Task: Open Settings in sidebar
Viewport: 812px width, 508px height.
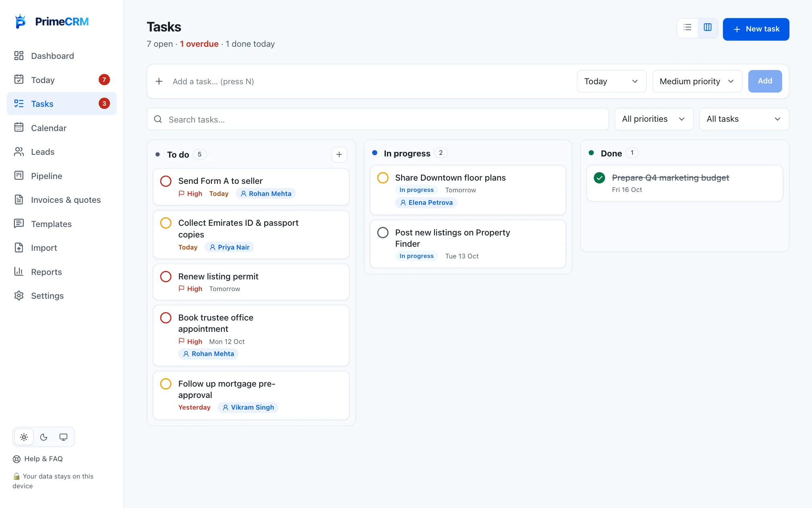Action: pos(62,296)
